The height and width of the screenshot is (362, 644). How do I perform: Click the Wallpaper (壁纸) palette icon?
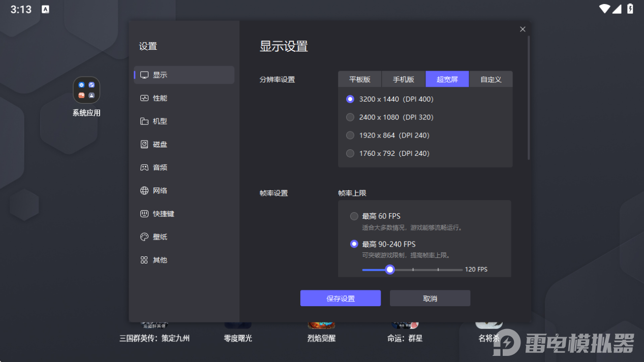tap(144, 237)
